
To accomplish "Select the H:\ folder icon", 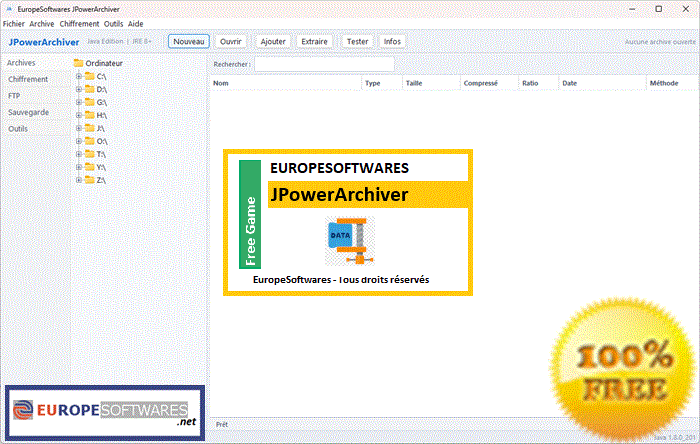I will (90, 115).
